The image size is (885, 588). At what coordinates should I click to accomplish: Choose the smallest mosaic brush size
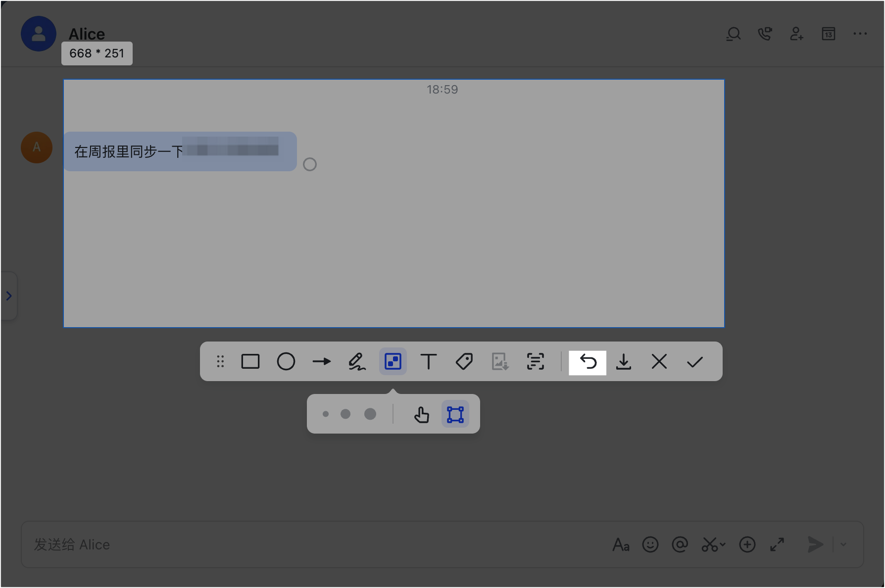coord(326,414)
